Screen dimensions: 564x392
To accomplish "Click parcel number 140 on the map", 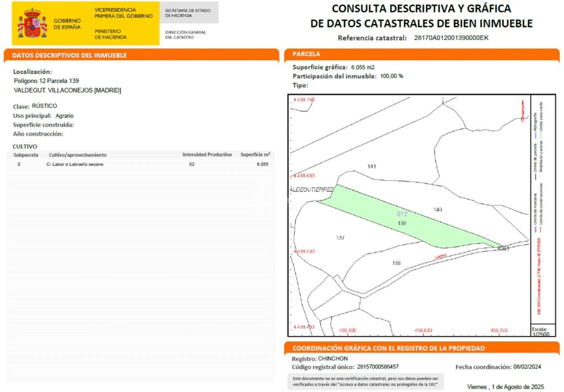I will point(438,210).
